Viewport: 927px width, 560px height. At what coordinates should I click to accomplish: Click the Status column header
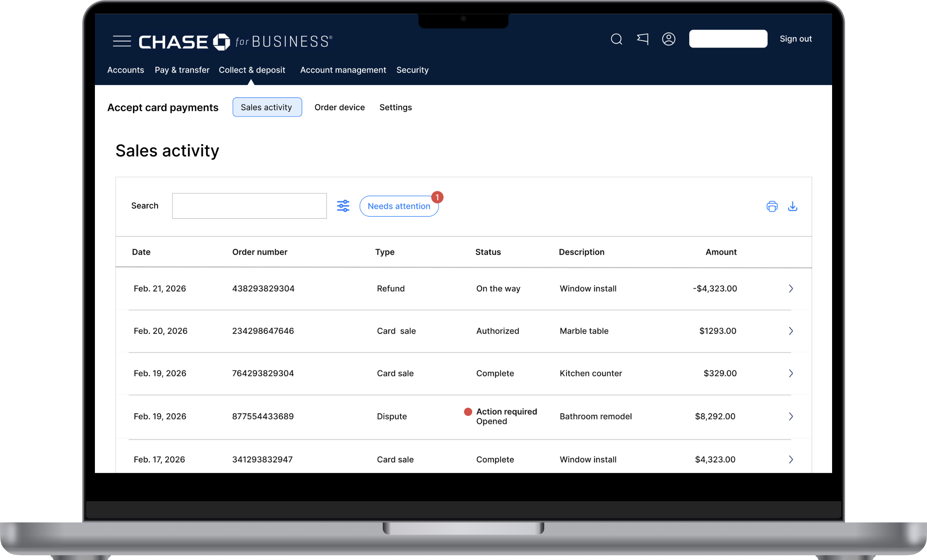tap(488, 252)
